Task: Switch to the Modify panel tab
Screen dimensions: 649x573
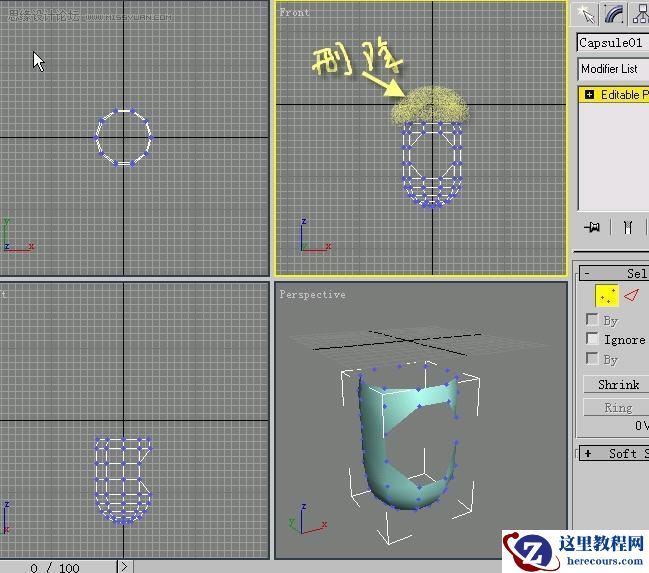Action: pyautogui.click(x=614, y=14)
